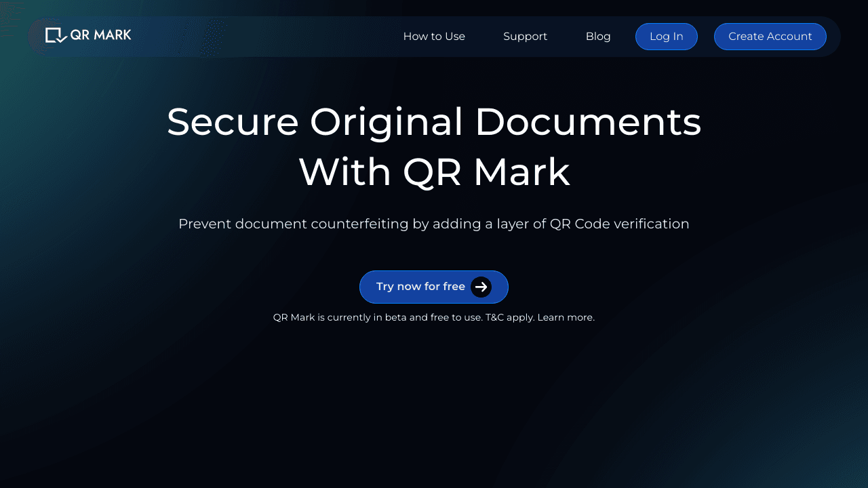Open the How to Use page

point(434,37)
